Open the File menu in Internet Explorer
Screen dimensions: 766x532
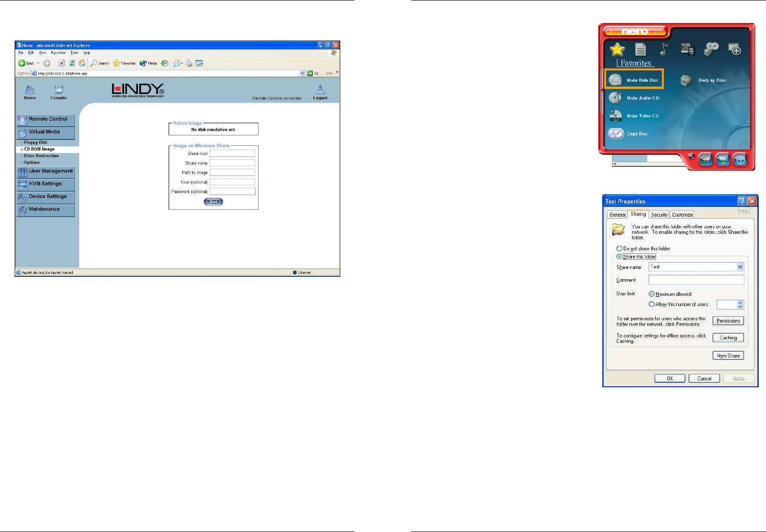[21, 53]
